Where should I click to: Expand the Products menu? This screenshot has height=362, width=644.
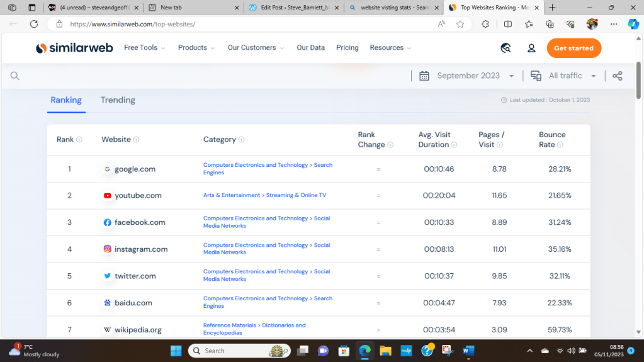point(196,48)
